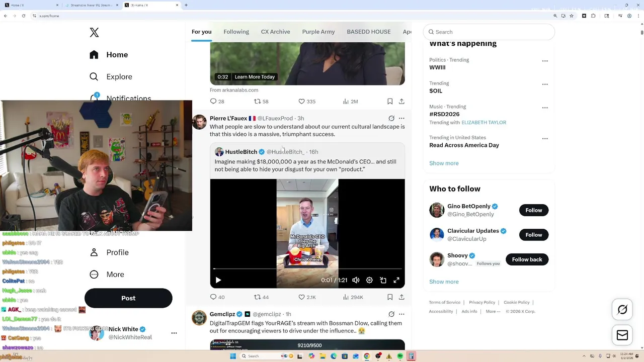Viewport: 644px width, 362px height.
Task: Play the McDonald's CEO video
Action: (218, 280)
